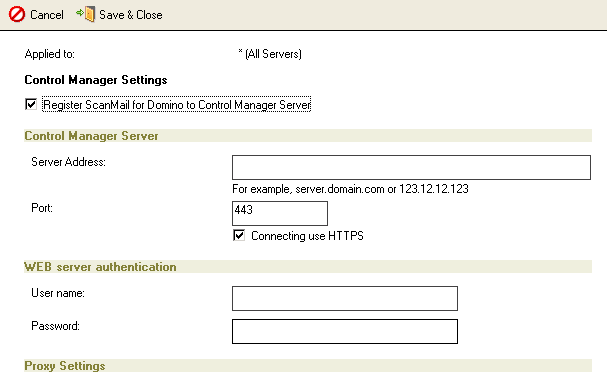Click the "* (All Servers)" value
The width and height of the screenshot is (607, 377).
click(x=270, y=54)
